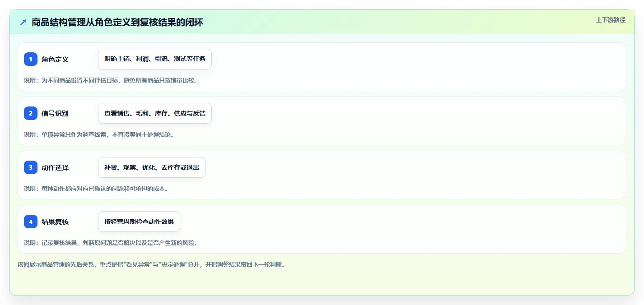Select the 查看销售、毛利、库存、供应与反馈 chip
Viewport: 644px width, 305px height.
click(155, 113)
